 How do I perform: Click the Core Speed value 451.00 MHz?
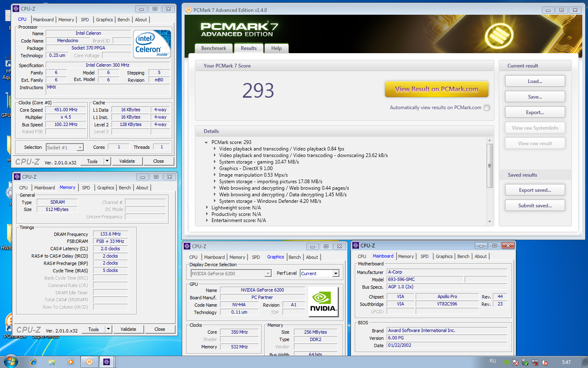click(x=66, y=110)
